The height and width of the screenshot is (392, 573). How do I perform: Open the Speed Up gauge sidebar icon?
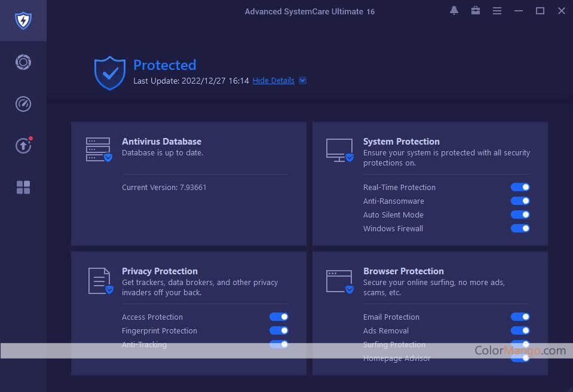pyautogui.click(x=23, y=104)
